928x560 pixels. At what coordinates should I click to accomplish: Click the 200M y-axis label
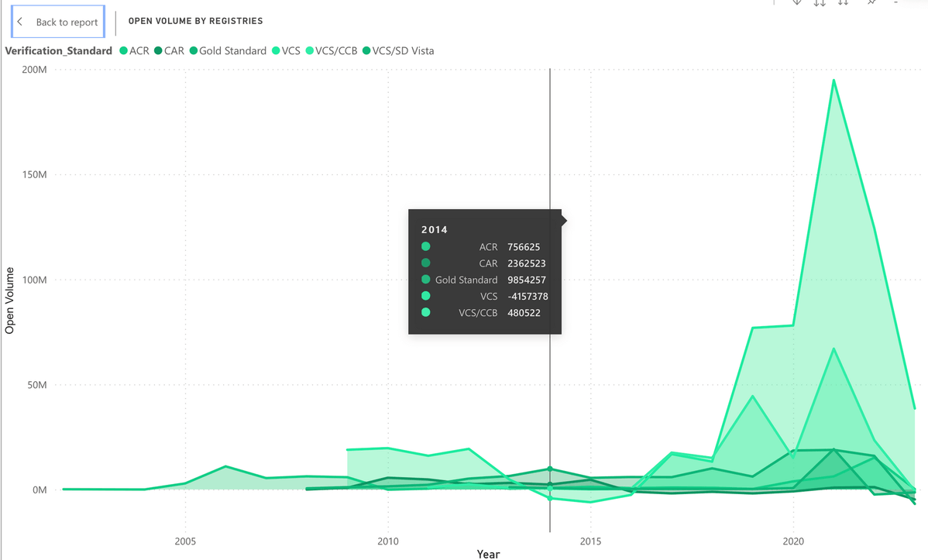[34, 70]
